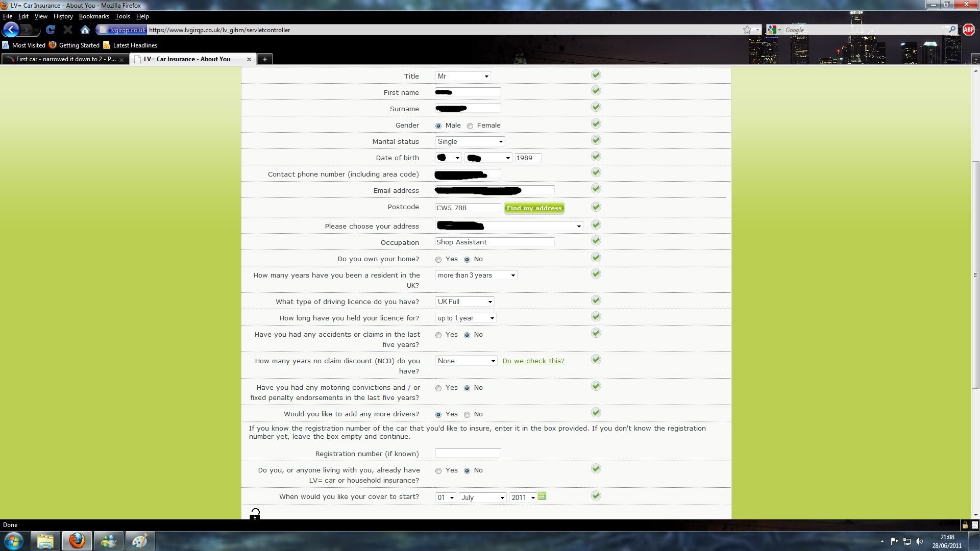The image size is (980, 551).
Task: Open the cover start month dropdown
Action: [483, 497]
